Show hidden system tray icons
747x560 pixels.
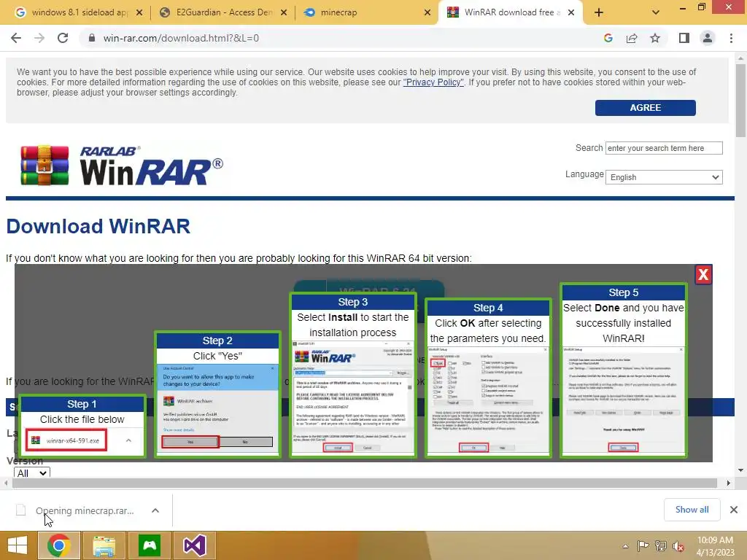[x=625, y=546]
